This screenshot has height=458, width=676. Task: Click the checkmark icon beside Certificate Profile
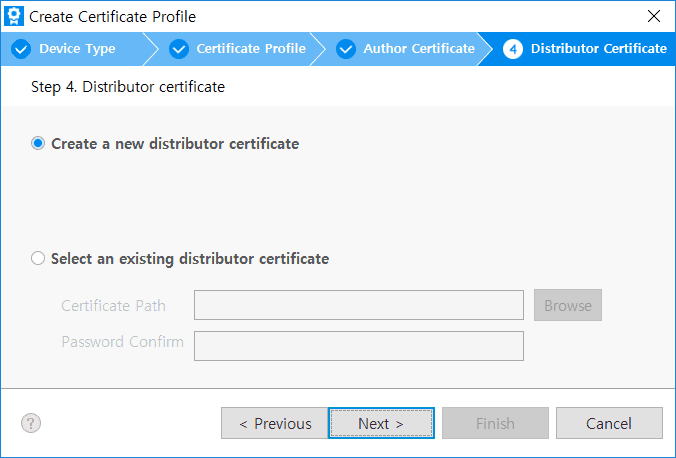[x=179, y=49]
